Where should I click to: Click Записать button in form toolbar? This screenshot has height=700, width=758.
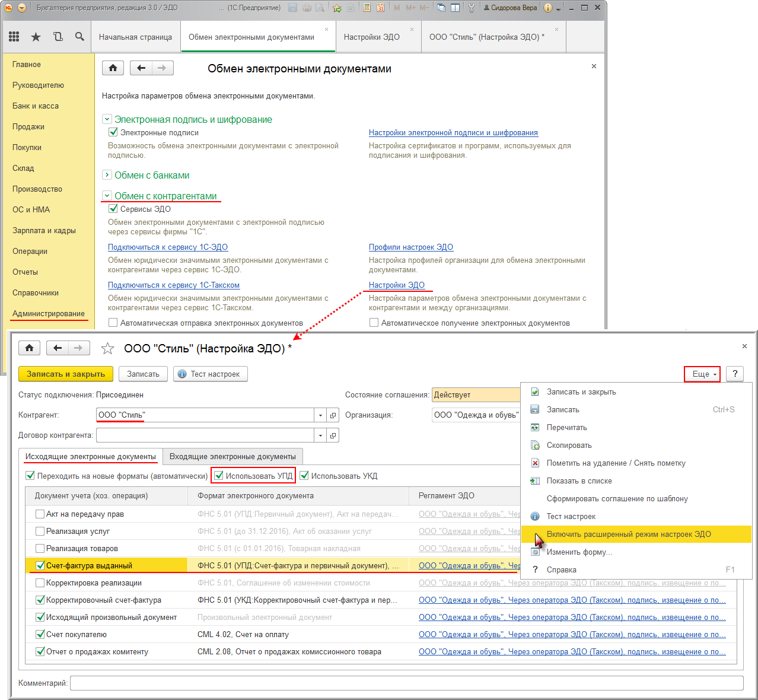click(143, 374)
